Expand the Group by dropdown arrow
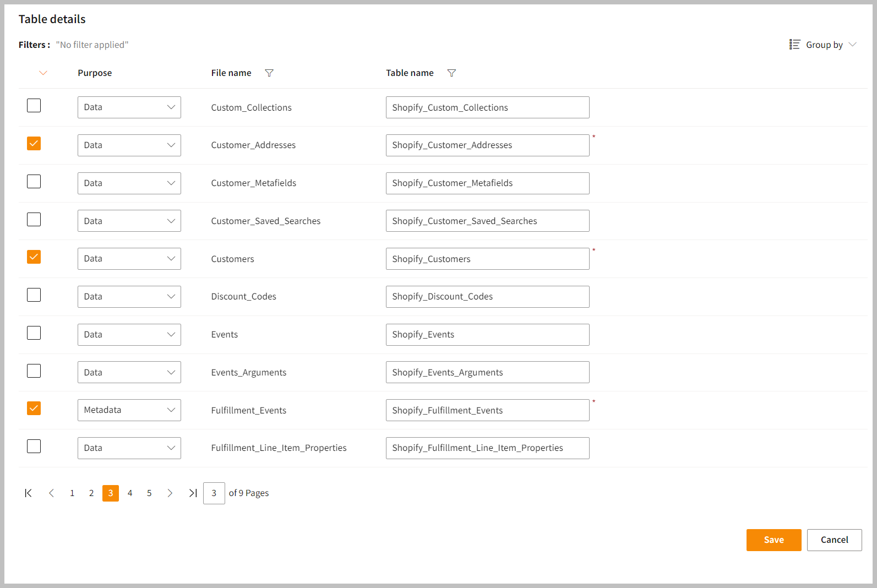The image size is (877, 588). [852, 45]
